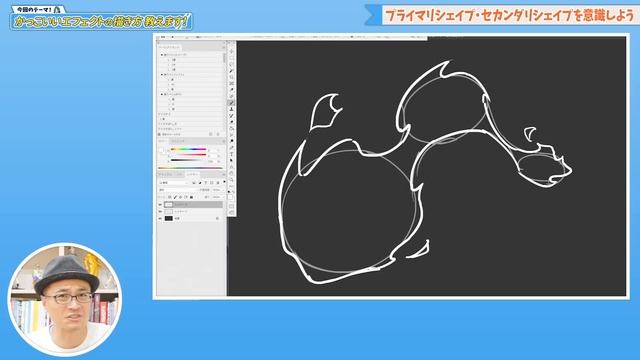Screen dimensions: 640x360
Task: Click the lock image pixels brush icon
Action: (x=175, y=197)
